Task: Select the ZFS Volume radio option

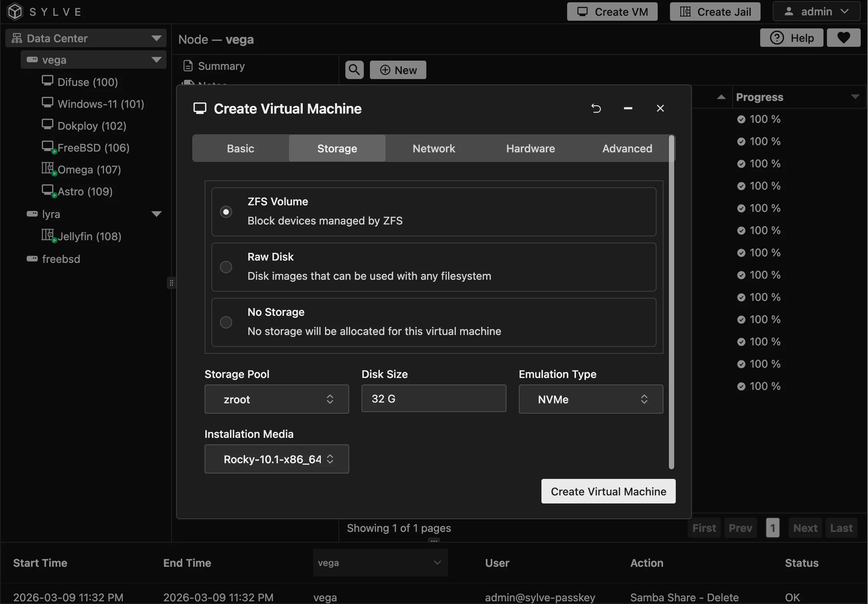Action: [x=226, y=212]
